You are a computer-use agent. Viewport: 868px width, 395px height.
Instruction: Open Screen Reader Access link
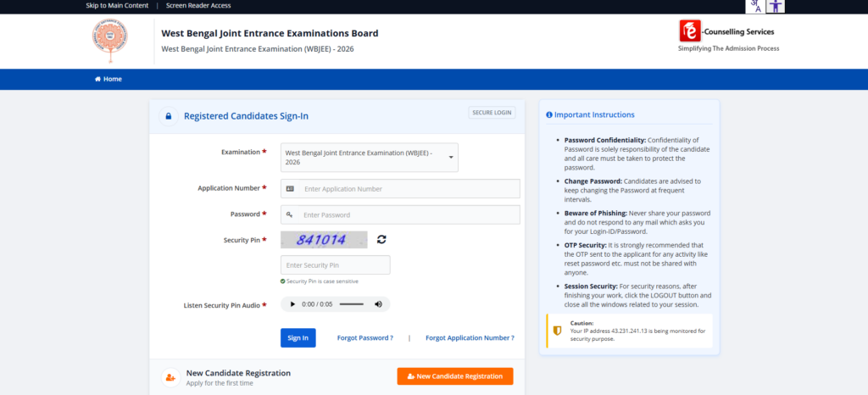pos(198,6)
